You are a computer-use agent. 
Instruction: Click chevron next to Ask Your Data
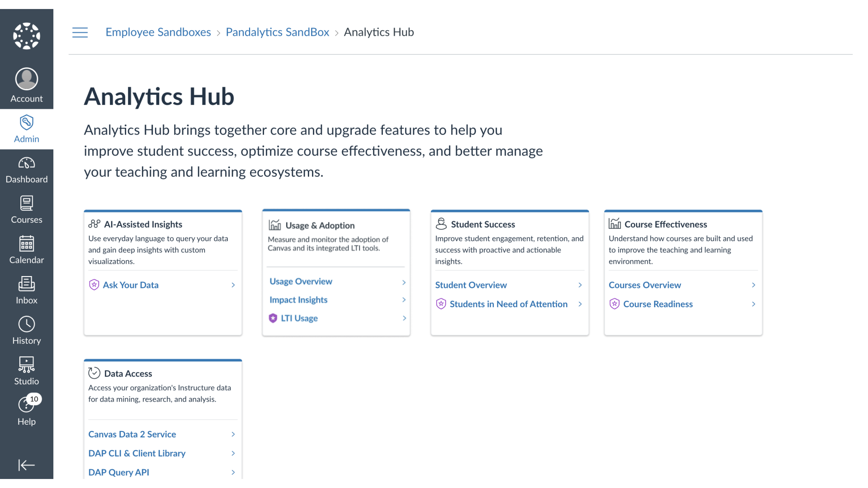coord(233,285)
